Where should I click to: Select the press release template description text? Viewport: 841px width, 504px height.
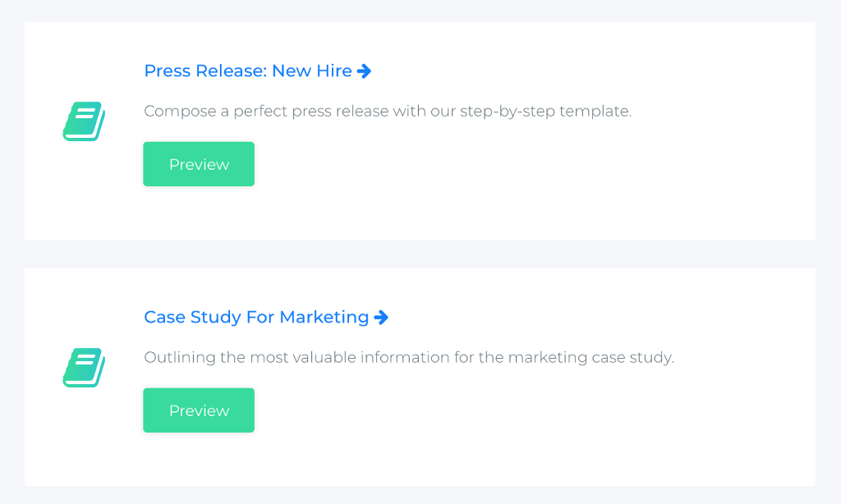(x=388, y=112)
